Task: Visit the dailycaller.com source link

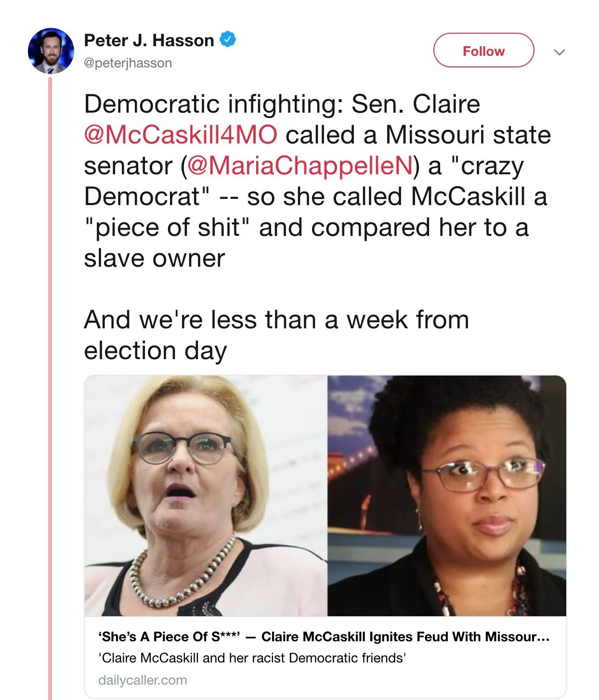Action: pos(143,680)
